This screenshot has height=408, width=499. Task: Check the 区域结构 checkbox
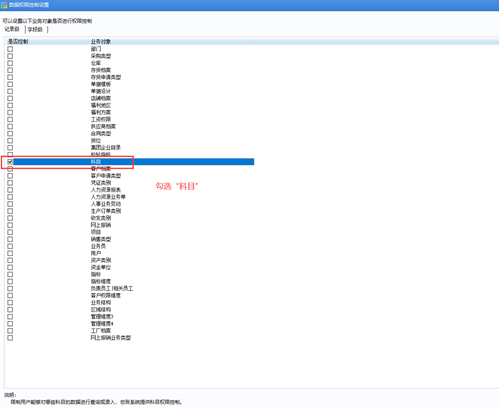pos(10,310)
